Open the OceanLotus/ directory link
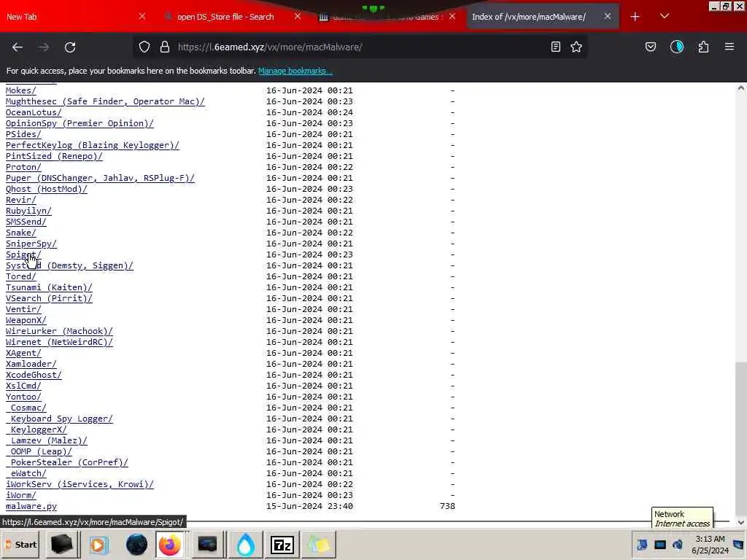This screenshot has height=560, width=747. click(x=34, y=112)
